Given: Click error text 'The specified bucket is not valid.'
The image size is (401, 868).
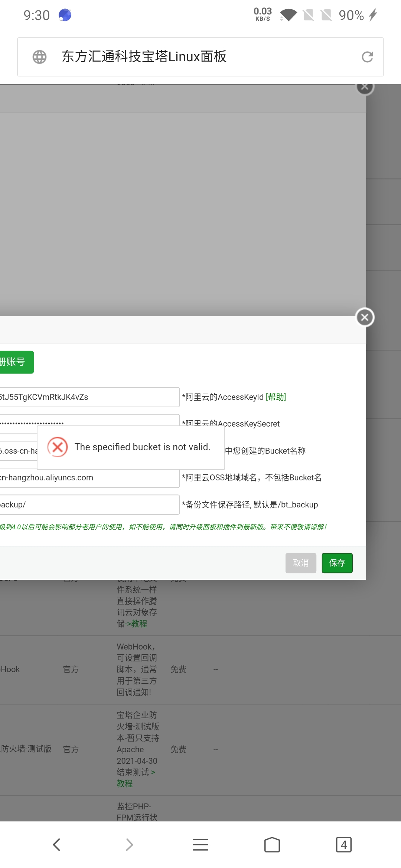Looking at the screenshot, I should [143, 447].
